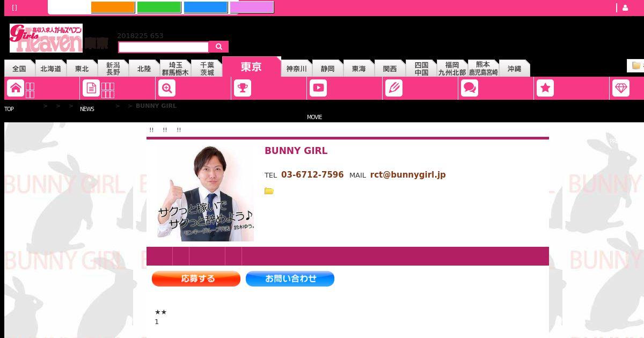Click the folder icon next to the region tabs

[x=636, y=65]
